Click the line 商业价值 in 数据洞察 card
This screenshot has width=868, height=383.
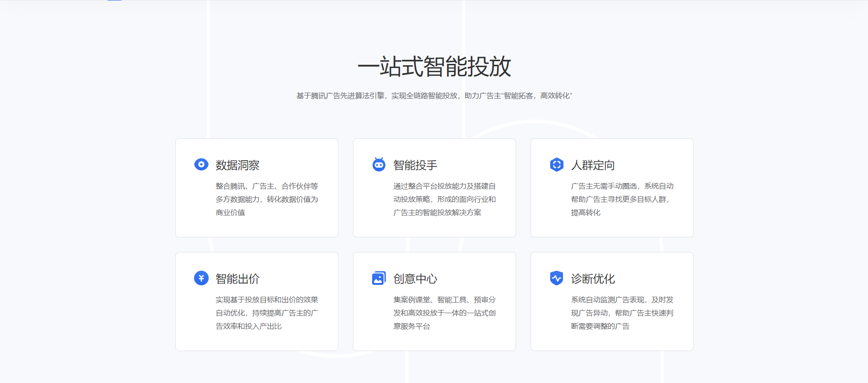click(x=230, y=213)
